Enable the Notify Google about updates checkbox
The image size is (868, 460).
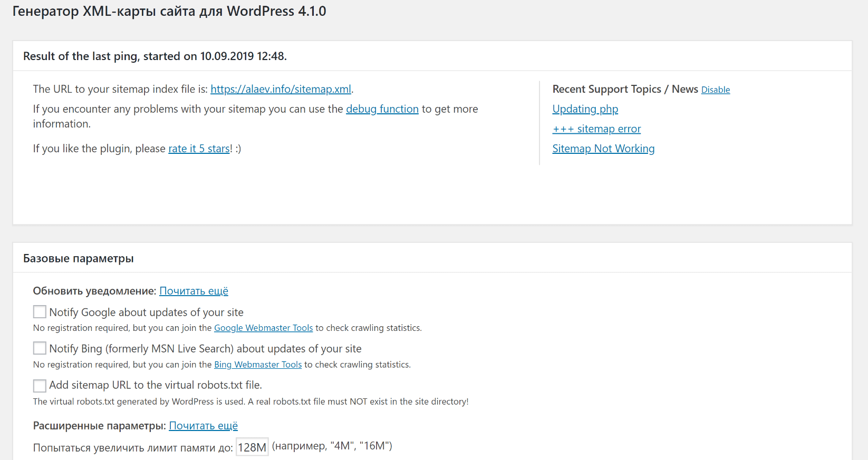click(x=40, y=312)
